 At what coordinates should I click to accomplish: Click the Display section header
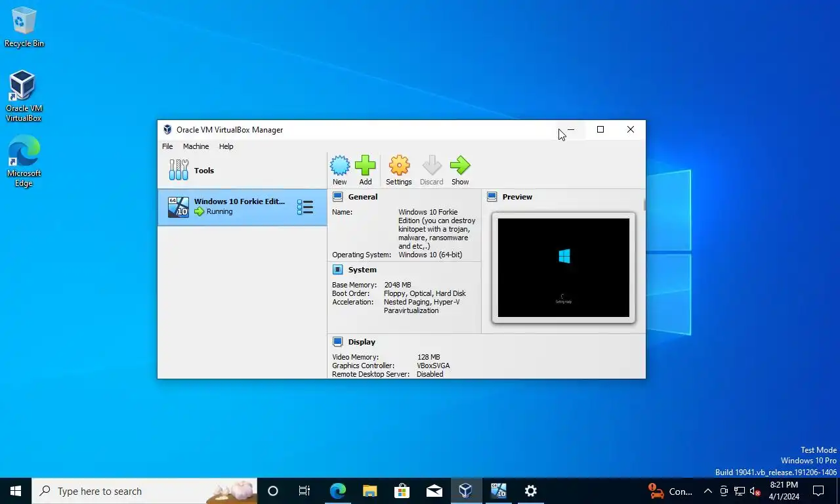pyautogui.click(x=362, y=342)
